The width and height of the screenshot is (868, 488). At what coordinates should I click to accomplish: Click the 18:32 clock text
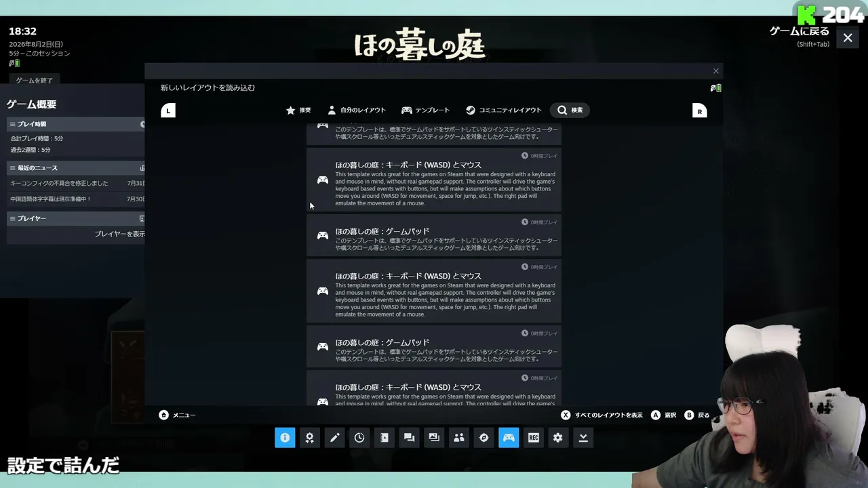pyautogui.click(x=22, y=31)
